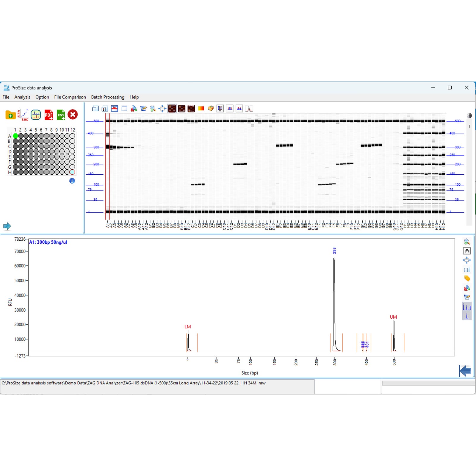Viewport: 476px width, 476px height.
Task: Open a data file with the folder icon
Action: [11, 115]
